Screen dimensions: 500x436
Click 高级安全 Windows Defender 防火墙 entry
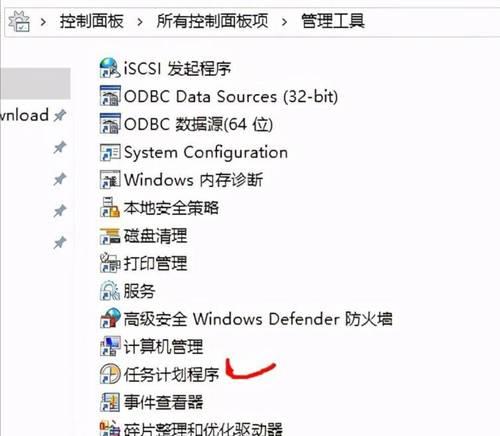coord(246,318)
